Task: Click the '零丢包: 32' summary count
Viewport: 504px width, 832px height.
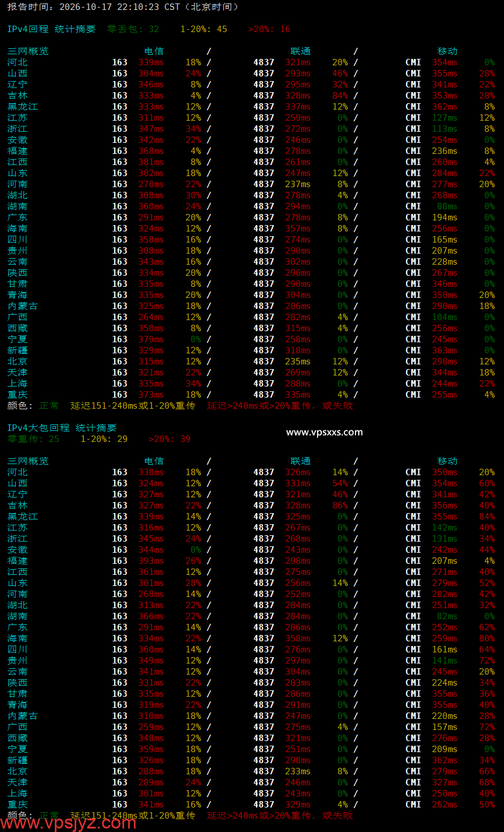Action: click(133, 29)
